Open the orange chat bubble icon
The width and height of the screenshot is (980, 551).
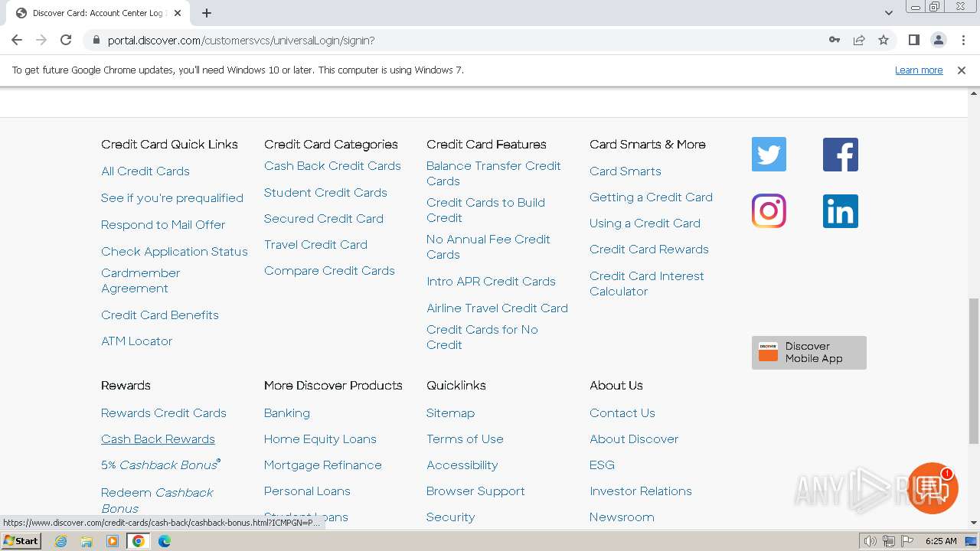tap(933, 487)
